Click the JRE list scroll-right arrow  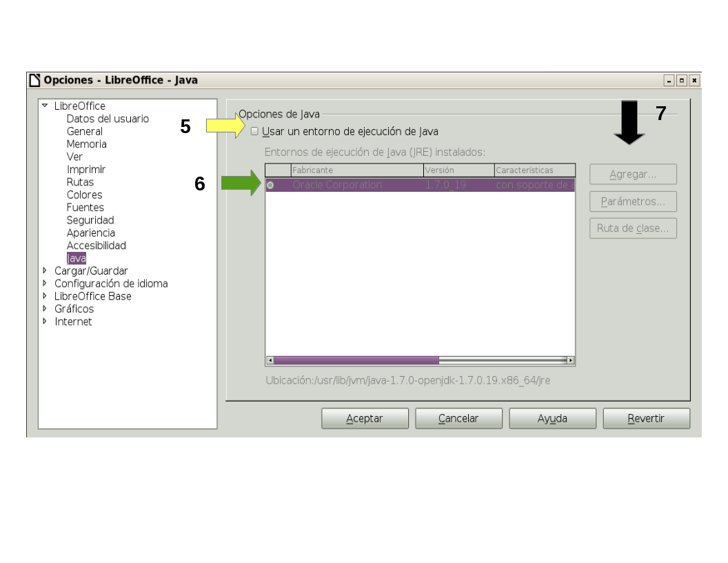click(571, 360)
